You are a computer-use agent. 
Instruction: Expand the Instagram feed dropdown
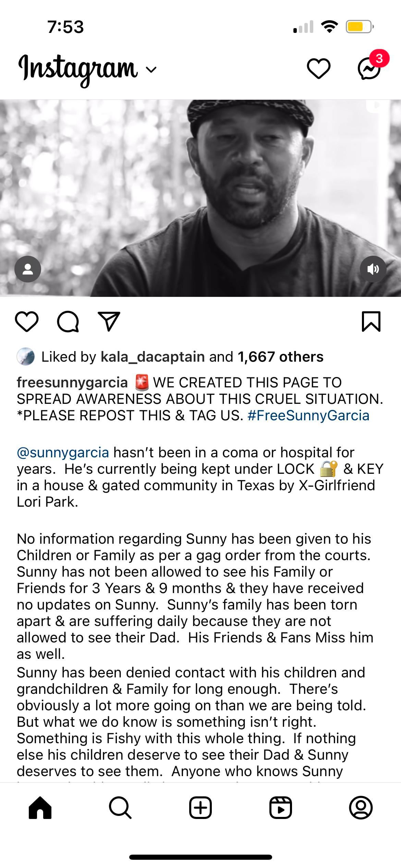click(x=151, y=70)
